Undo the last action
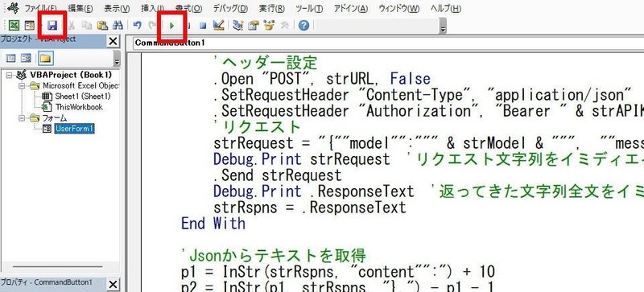The width and height of the screenshot is (644, 292). [137, 26]
